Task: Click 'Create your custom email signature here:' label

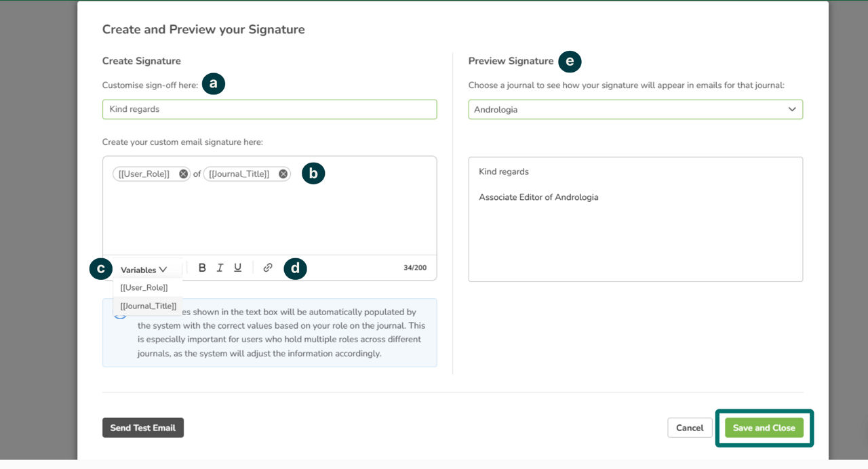Action: click(x=182, y=142)
